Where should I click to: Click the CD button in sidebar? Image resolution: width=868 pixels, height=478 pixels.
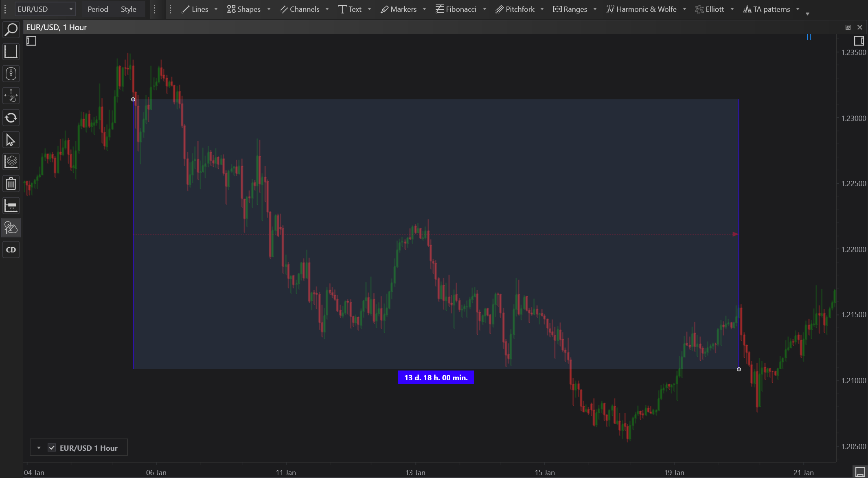click(11, 250)
